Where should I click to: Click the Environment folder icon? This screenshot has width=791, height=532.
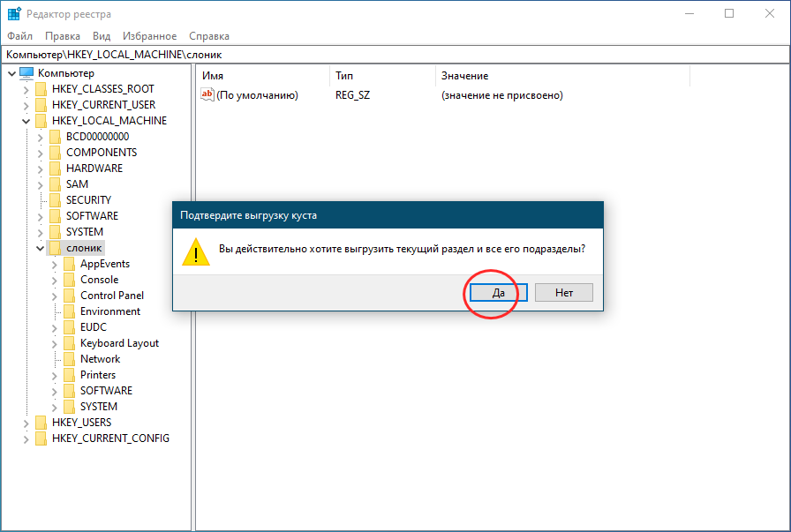pyautogui.click(x=70, y=311)
